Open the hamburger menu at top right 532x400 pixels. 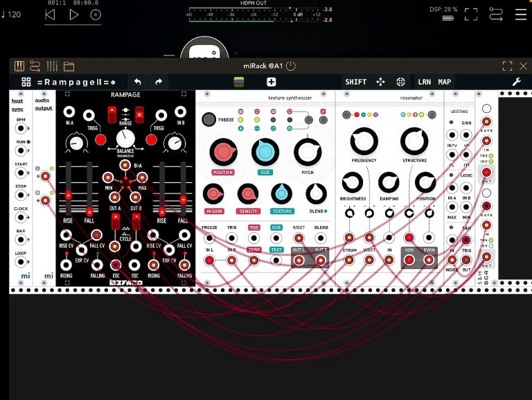521,15
